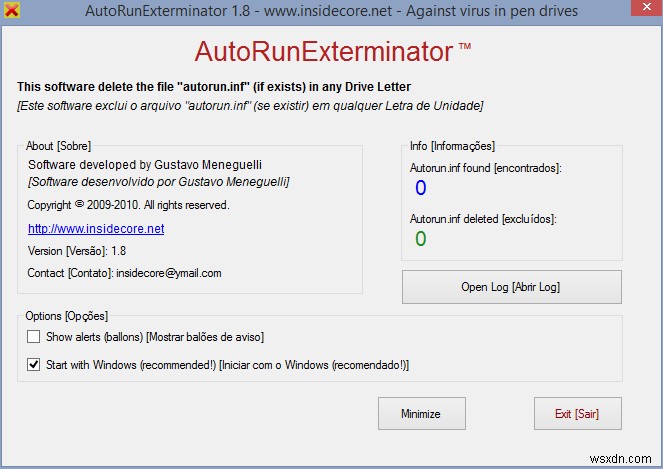Click the blue Autorun.inf found count

point(420,188)
